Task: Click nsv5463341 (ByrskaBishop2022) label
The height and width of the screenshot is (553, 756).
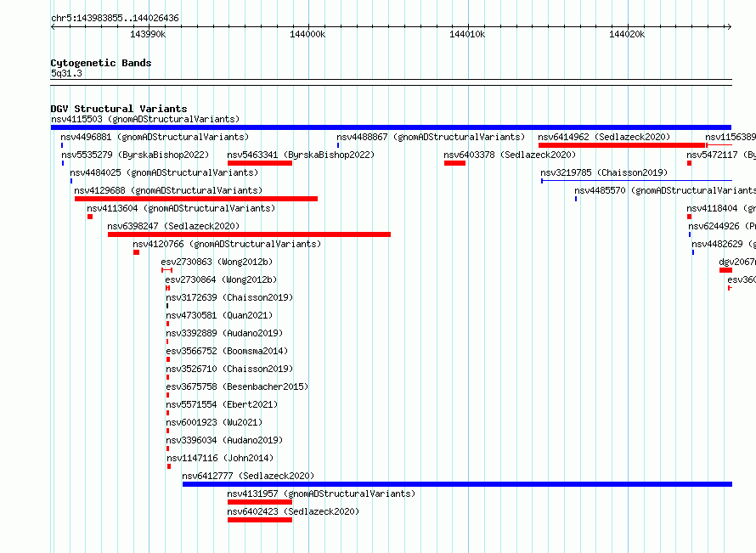Action: pyautogui.click(x=301, y=155)
